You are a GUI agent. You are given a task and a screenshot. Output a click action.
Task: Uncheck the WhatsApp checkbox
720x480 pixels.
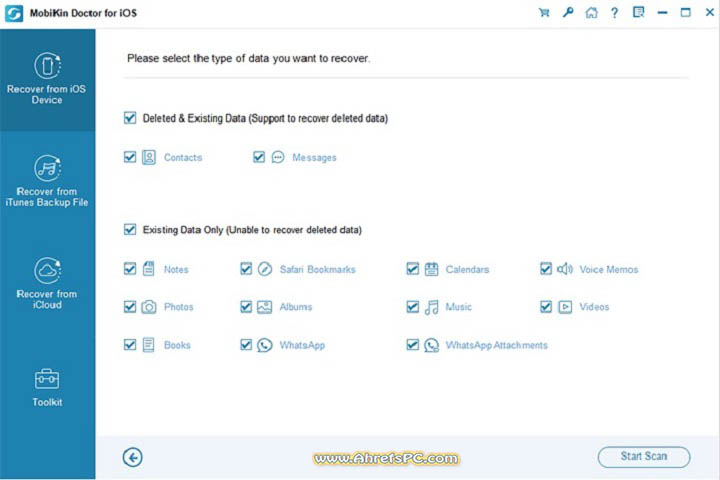pos(246,344)
